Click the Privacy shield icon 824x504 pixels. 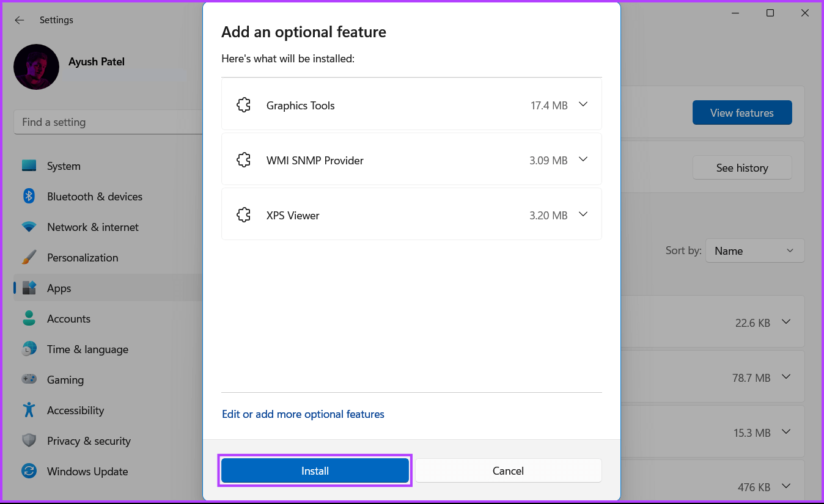(29, 440)
